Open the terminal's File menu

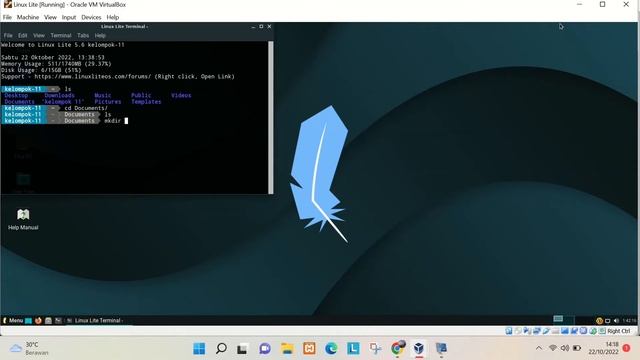point(8,36)
